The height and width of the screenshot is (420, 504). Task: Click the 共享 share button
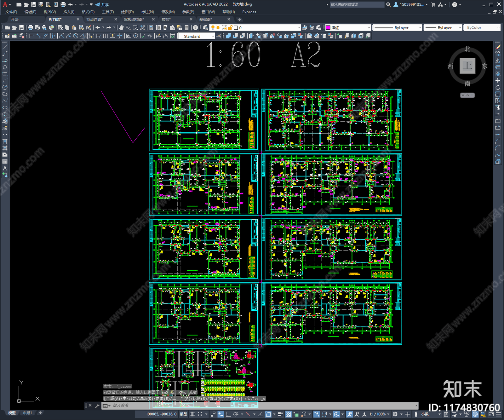[x=102, y=4]
